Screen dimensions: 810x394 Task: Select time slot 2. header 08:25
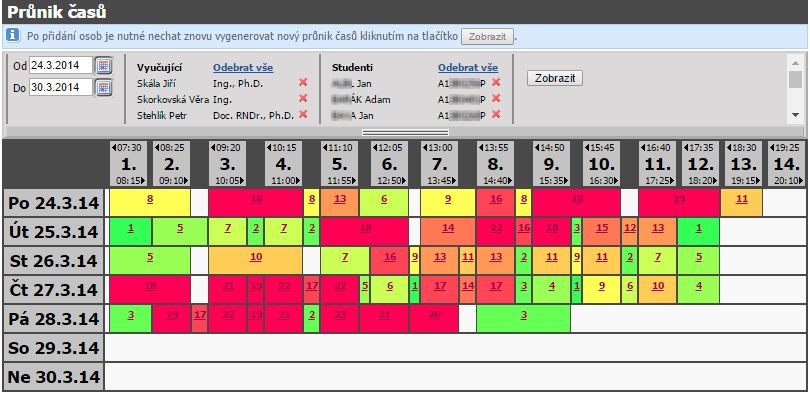click(x=172, y=164)
